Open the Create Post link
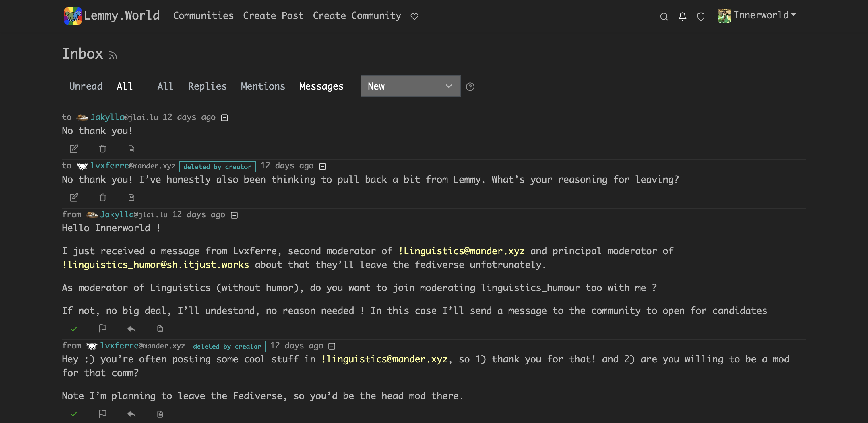The height and width of the screenshot is (423, 868). click(x=273, y=15)
